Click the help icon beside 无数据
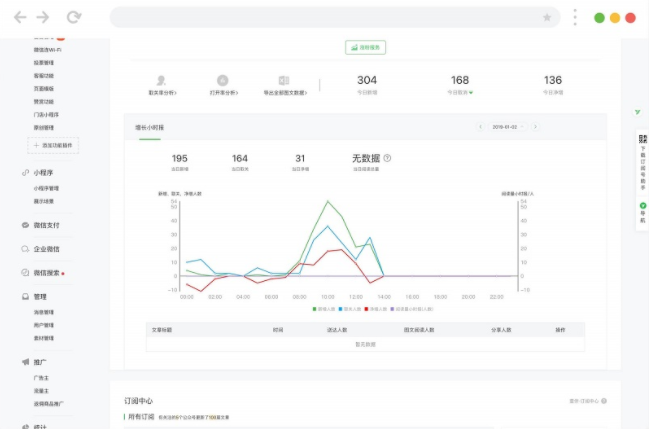 coord(388,158)
